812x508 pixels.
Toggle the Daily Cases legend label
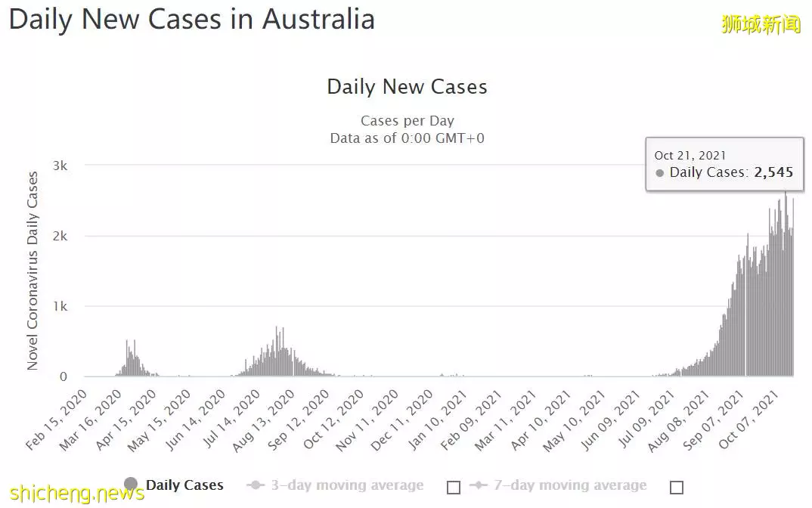(185, 485)
